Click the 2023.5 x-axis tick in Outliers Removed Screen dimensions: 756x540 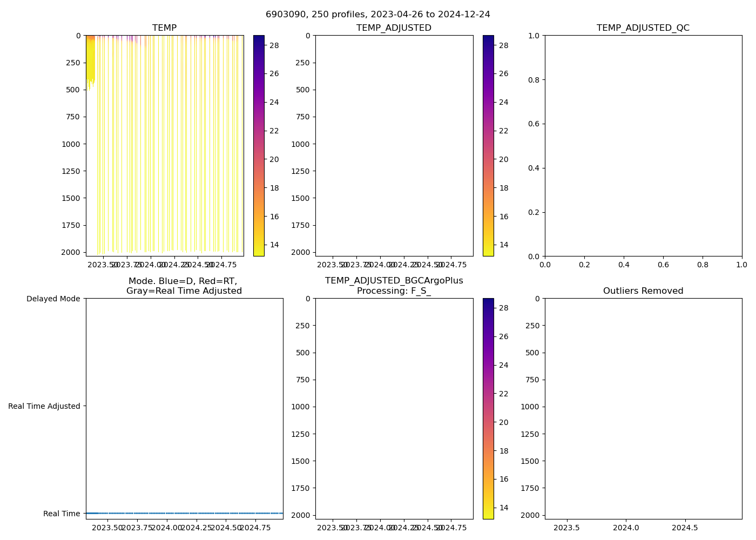point(567,528)
